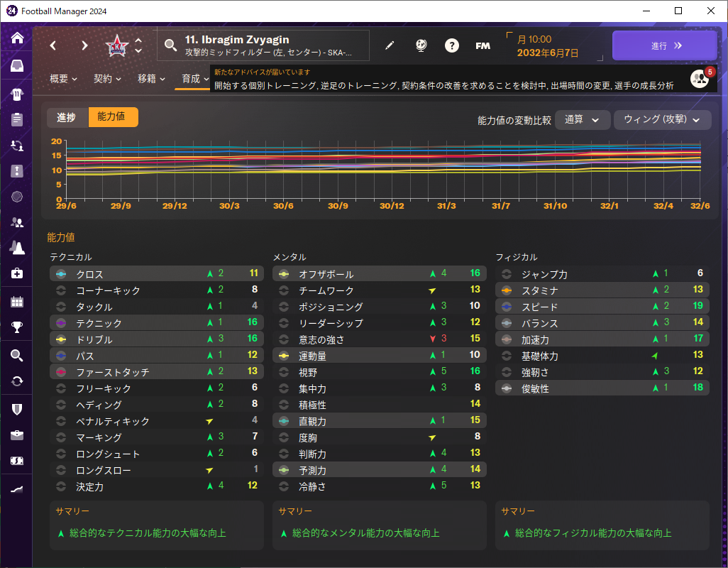Viewport: 728px width, 568px height.
Task: Open the Data Hub circle icon
Action: point(17,197)
